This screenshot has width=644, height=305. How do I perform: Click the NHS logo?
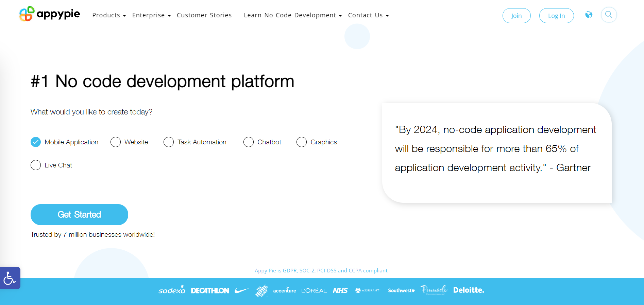pyautogui.click(x=340, y=290)
